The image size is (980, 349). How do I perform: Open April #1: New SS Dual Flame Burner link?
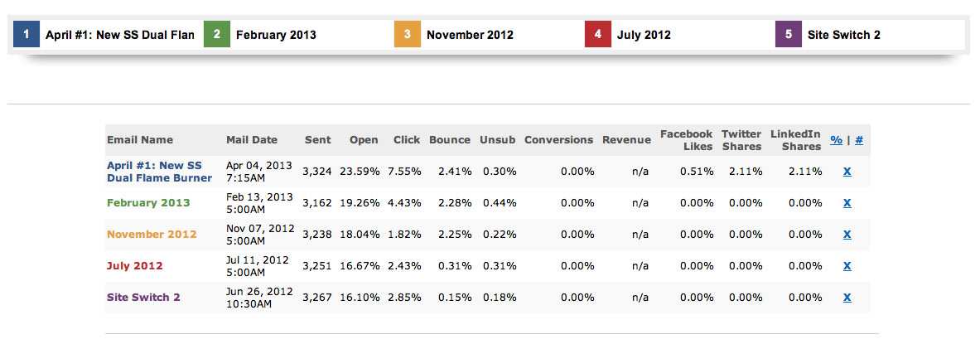click(159, 172)
